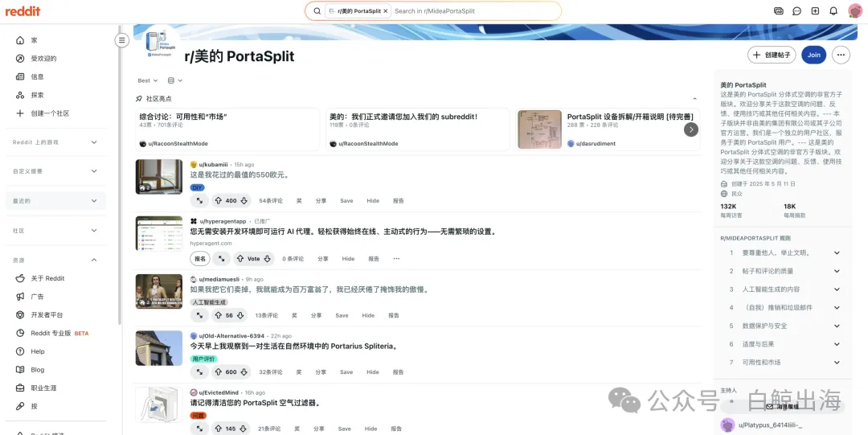Upvote the Portarius Spliteria post
Image resolution: width=868 pixels, height=435 pixels.
click(x=219, y=372)
